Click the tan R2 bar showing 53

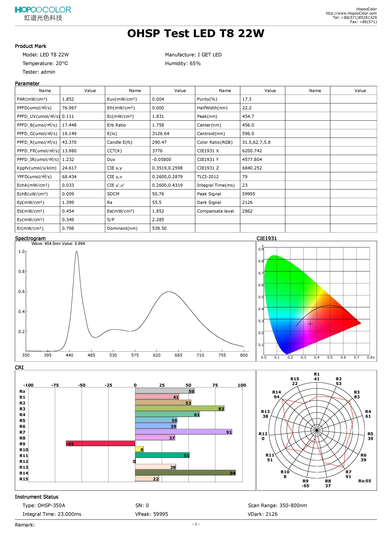[163, 402]
